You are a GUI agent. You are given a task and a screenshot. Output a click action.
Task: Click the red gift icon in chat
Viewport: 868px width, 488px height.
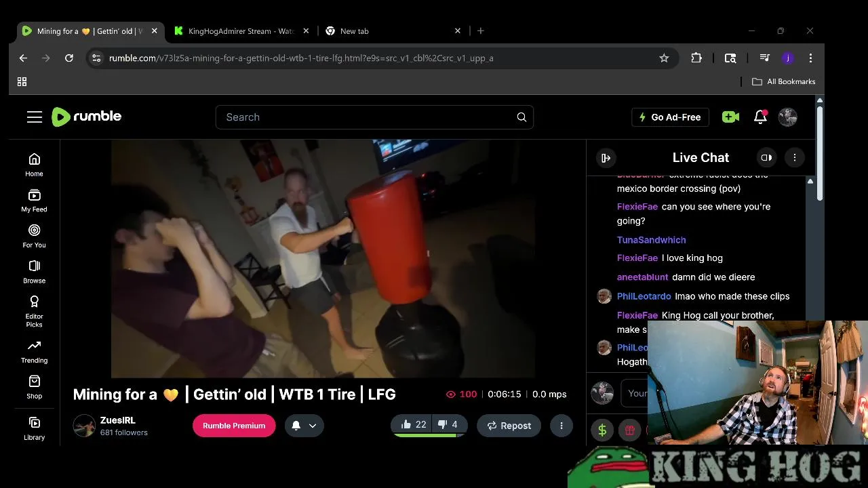(630, 430)
